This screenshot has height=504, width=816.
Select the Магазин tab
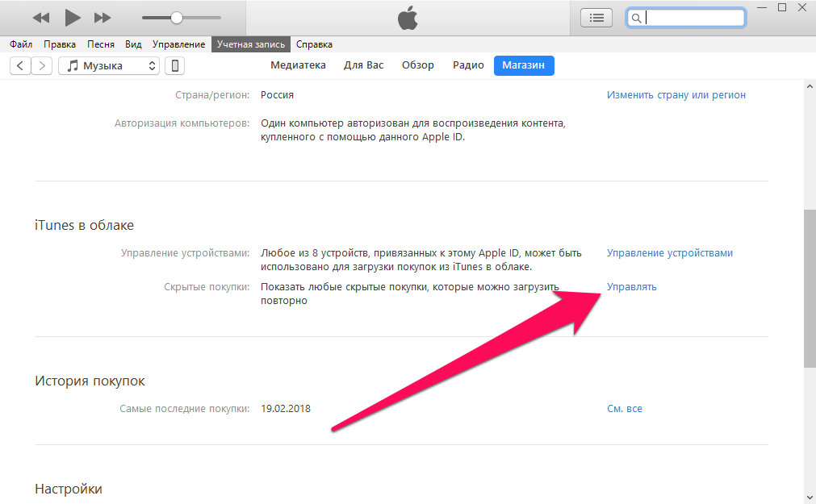point(524,65)
